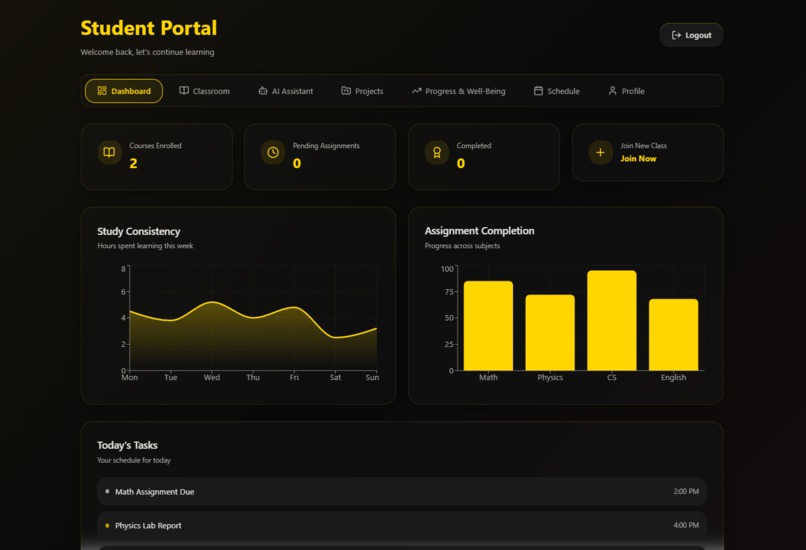Click the Courses Enrolled book icon
Image resolution: width=806 pixels, height=550 pixels.
pyautogui.click(x=109, y=152)
